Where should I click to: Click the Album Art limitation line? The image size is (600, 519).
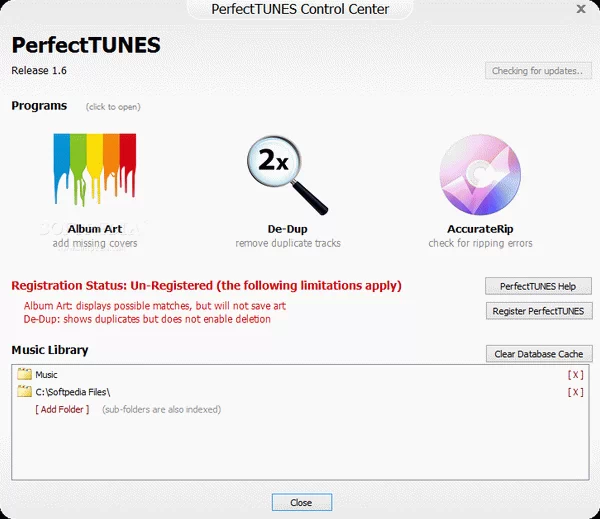[155, 306]
